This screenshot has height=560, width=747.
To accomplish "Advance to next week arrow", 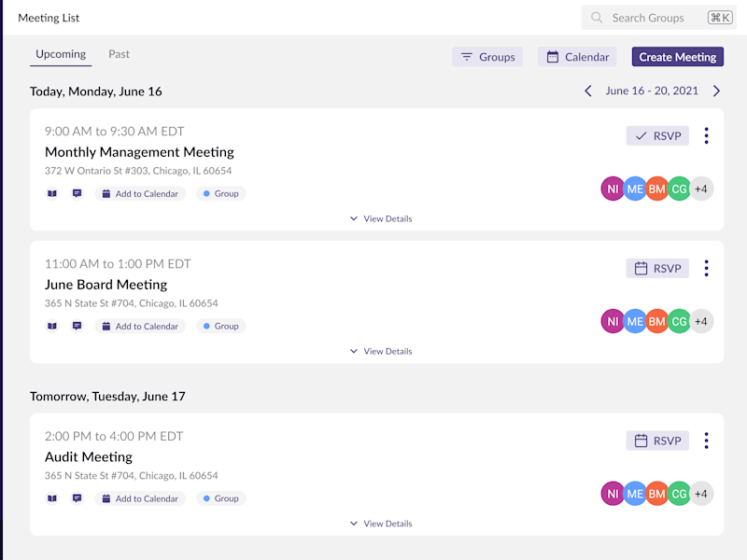I will point(716,91).
